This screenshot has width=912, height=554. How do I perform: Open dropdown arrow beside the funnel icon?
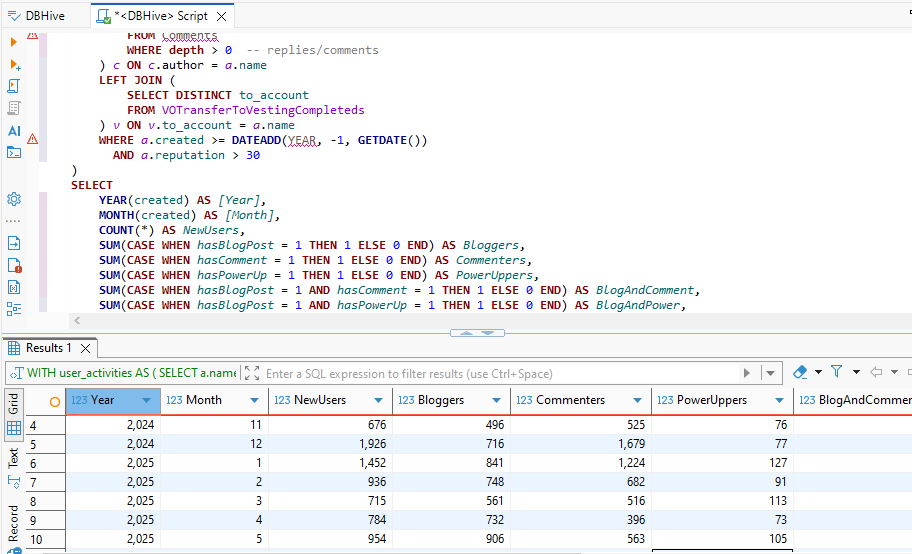tap(856, 372)
